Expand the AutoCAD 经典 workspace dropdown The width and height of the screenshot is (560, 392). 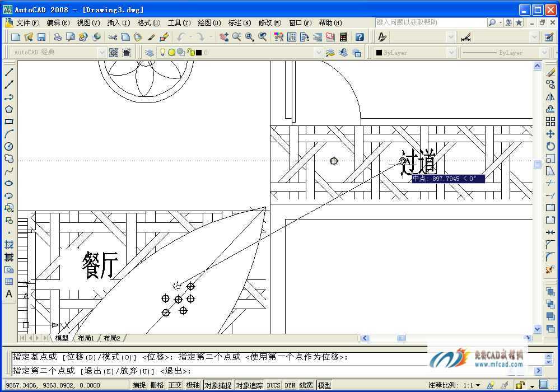(x=101, y=53)
